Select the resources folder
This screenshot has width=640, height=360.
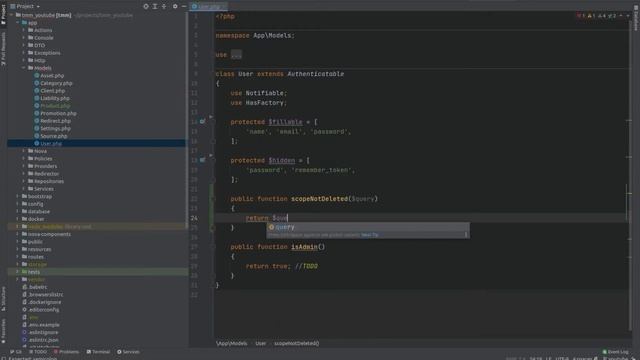(36, 249)
